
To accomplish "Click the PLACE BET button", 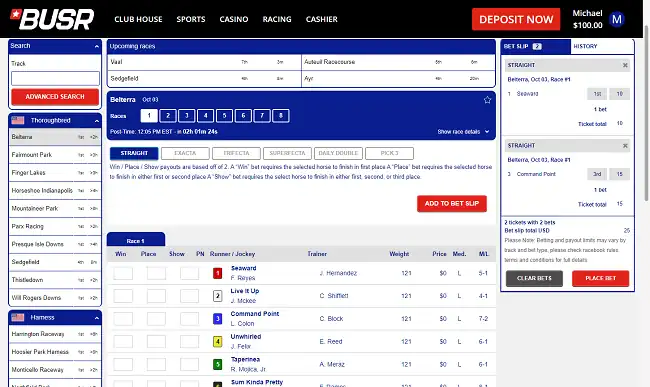I will point(601,278).
